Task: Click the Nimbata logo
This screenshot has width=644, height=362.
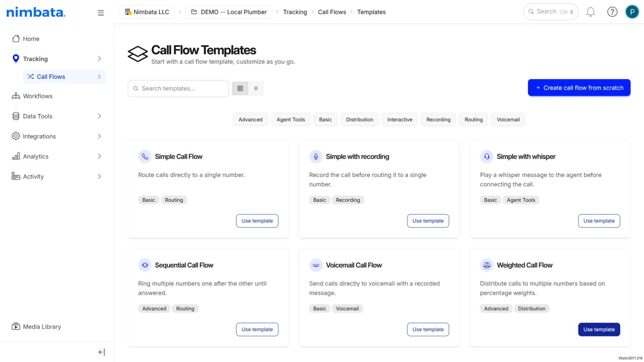Action: pyautogui.click(x=36, y=12)
